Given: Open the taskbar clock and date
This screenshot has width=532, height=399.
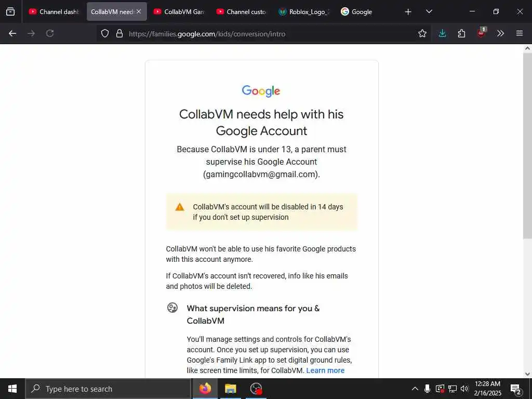Looking at the screenshot, I should 487,389.
